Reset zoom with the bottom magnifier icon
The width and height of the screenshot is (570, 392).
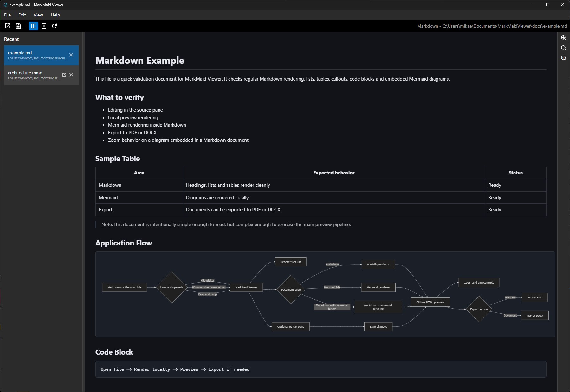563,58
